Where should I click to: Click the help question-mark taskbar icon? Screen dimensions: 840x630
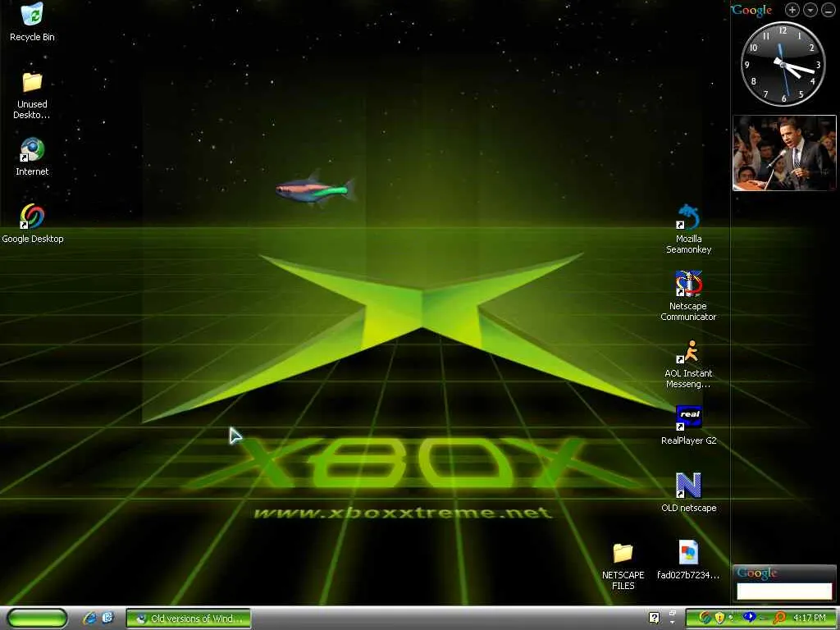654,618
